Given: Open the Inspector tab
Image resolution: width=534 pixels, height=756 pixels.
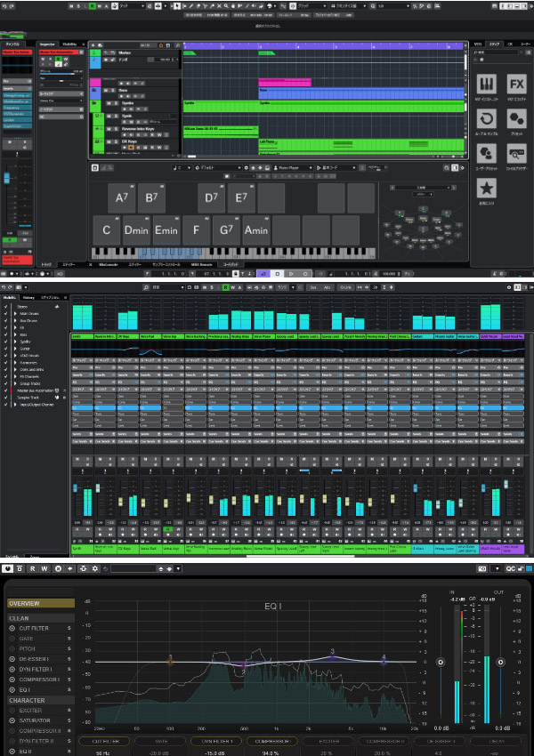Looking at the screenshot, I should pos(47,44).
